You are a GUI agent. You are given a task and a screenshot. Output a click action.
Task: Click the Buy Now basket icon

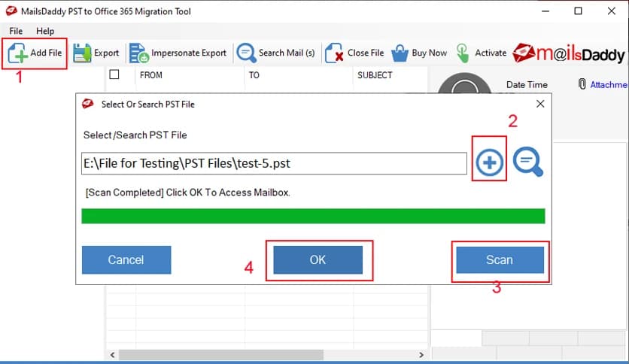point(400,53)
